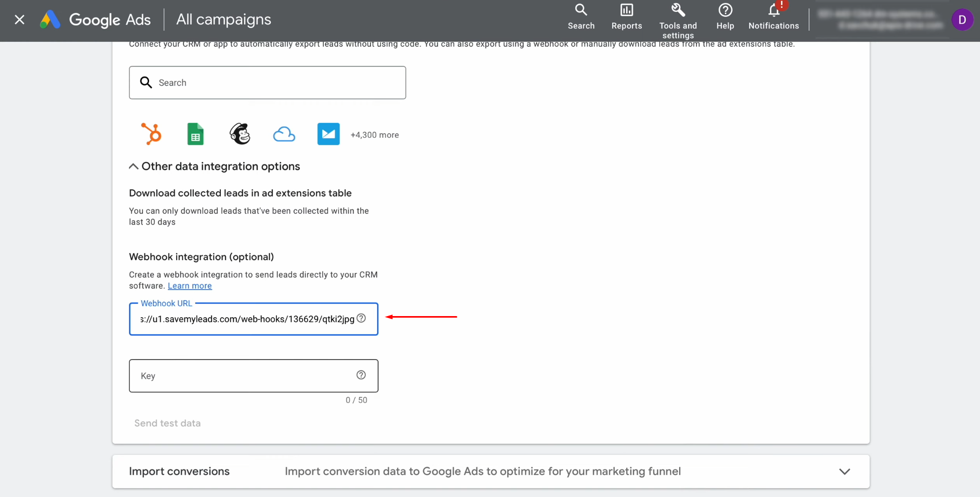This screenshot has height=497, width=980.
Task: Click the magnifier icon in search box
Action: (146, 83)
